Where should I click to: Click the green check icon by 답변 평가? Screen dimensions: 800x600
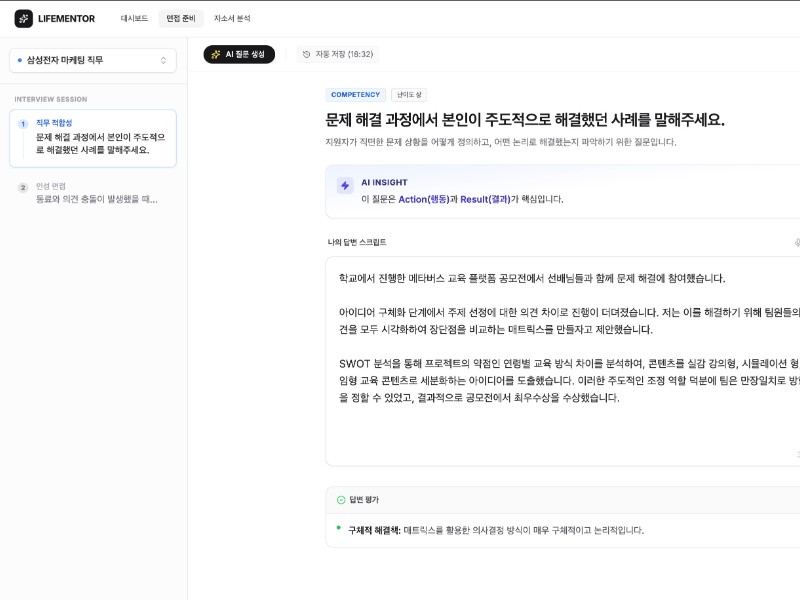coord(341,499)
